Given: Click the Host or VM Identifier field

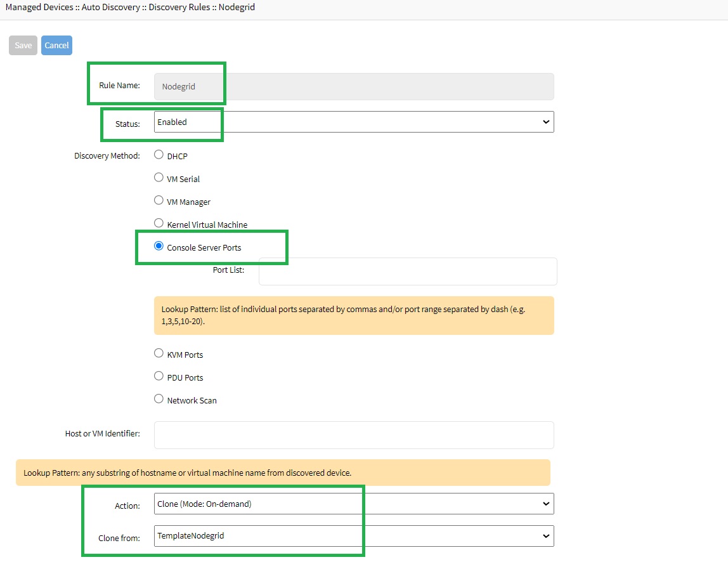Looking at the screenshot, I should point(354,435).
